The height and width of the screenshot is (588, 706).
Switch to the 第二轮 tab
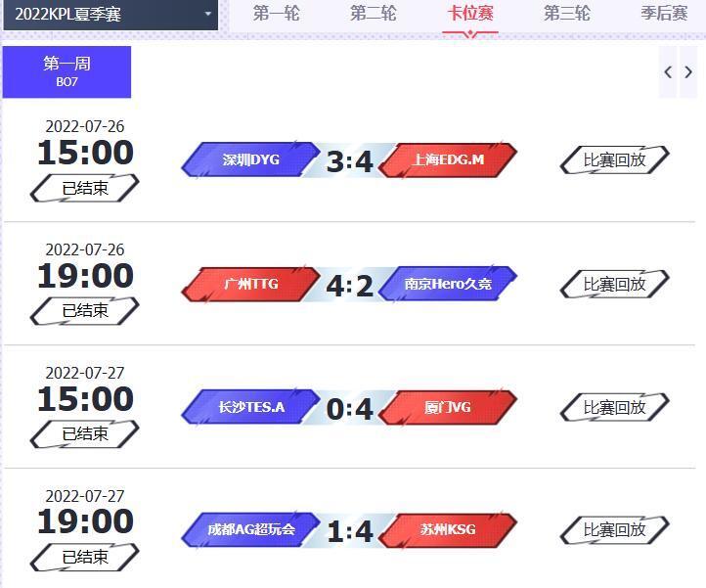point(374,14)
